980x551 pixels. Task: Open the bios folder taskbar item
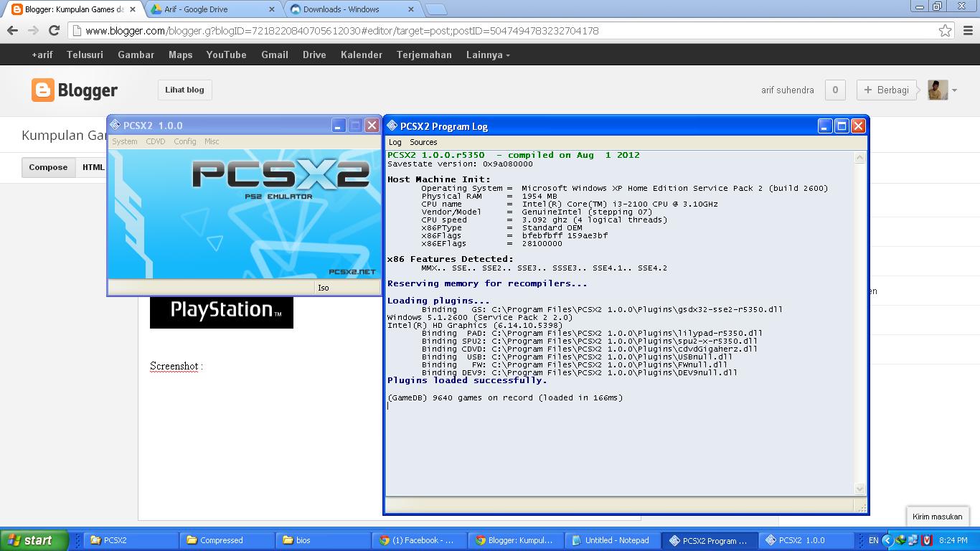click(324, 540)
